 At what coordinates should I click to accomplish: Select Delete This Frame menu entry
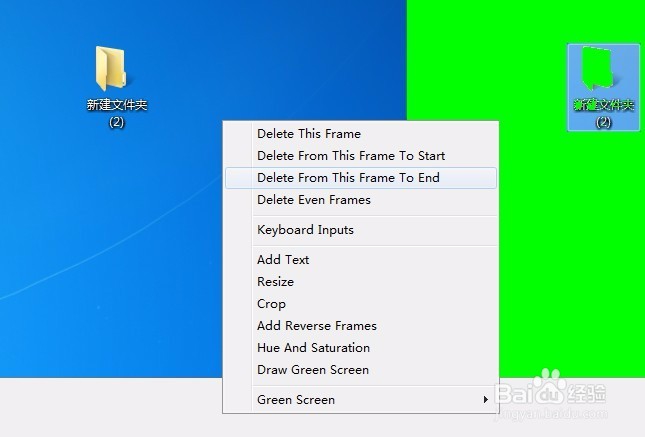coord(361,134)
